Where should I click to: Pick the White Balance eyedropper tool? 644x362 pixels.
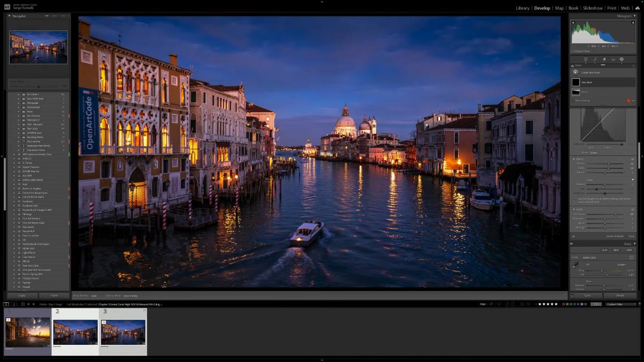[x=575, y=265]
